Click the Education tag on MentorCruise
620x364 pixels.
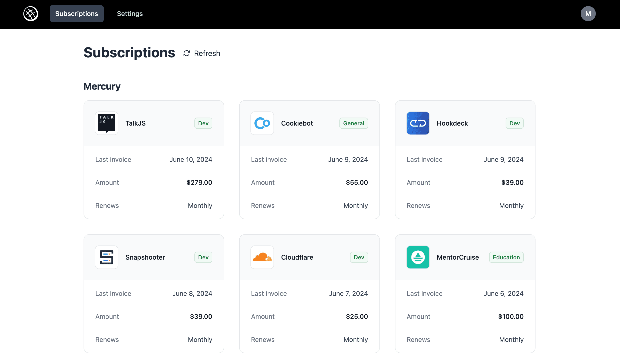506,257
